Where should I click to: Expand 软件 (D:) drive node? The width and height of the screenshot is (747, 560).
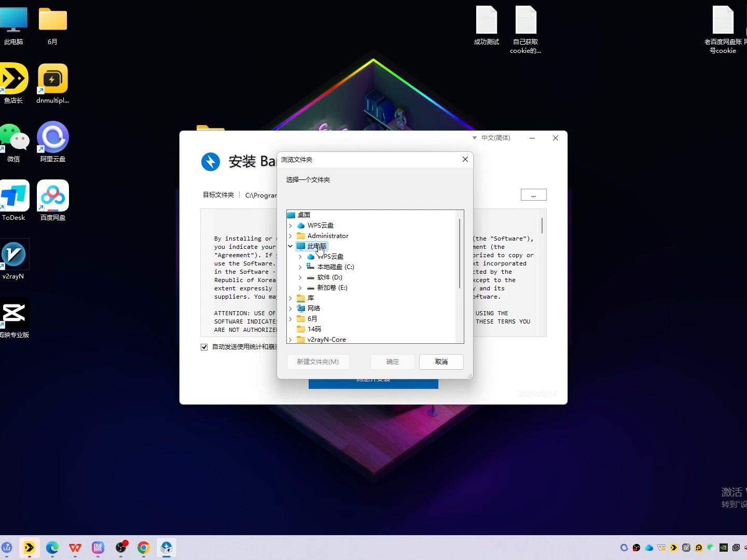click(300, 277)
